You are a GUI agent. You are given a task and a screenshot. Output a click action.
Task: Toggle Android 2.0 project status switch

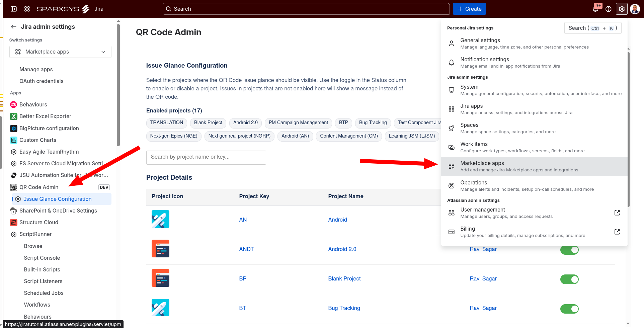[569, 250]
